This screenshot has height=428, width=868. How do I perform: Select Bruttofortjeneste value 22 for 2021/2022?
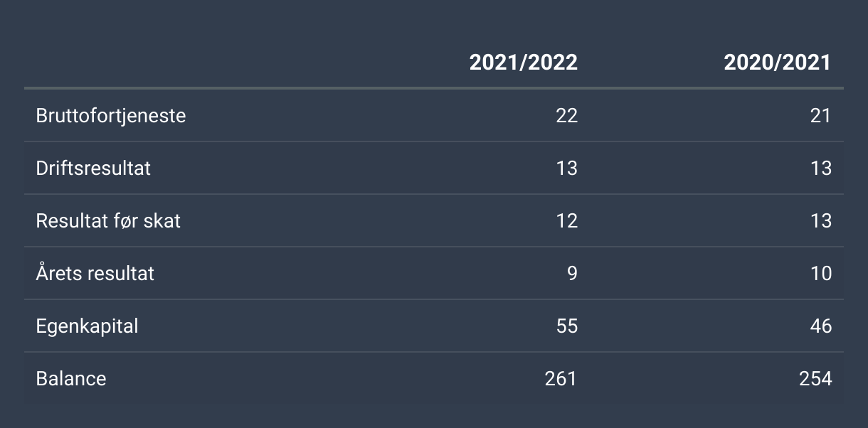tap(566, 115)
